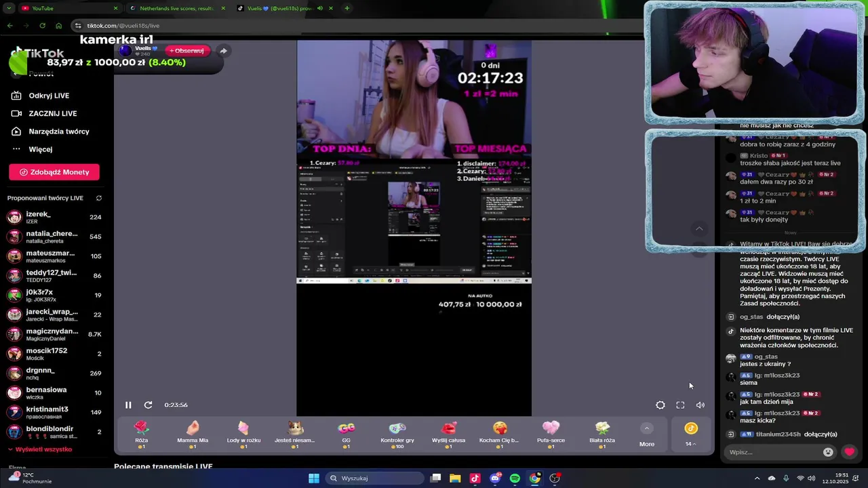
Task: Open TikTok app from taskbar
Action: point(475,479)
